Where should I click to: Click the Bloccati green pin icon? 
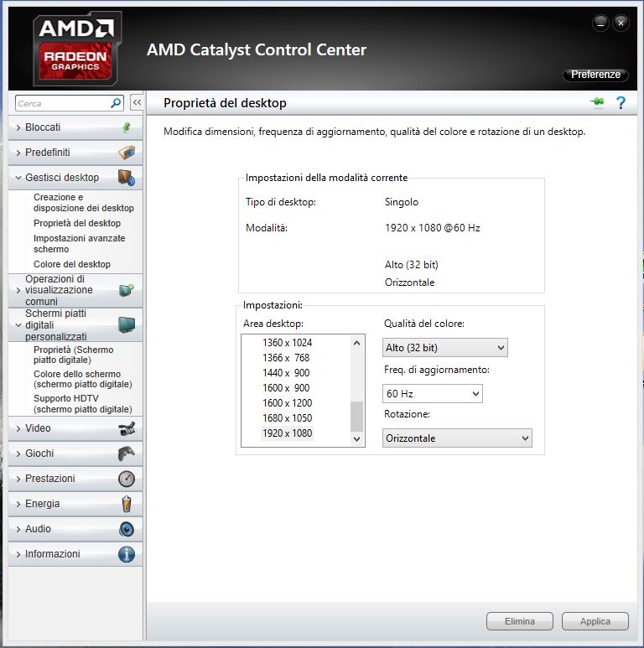pyautogui.click(x=127, y=127)
